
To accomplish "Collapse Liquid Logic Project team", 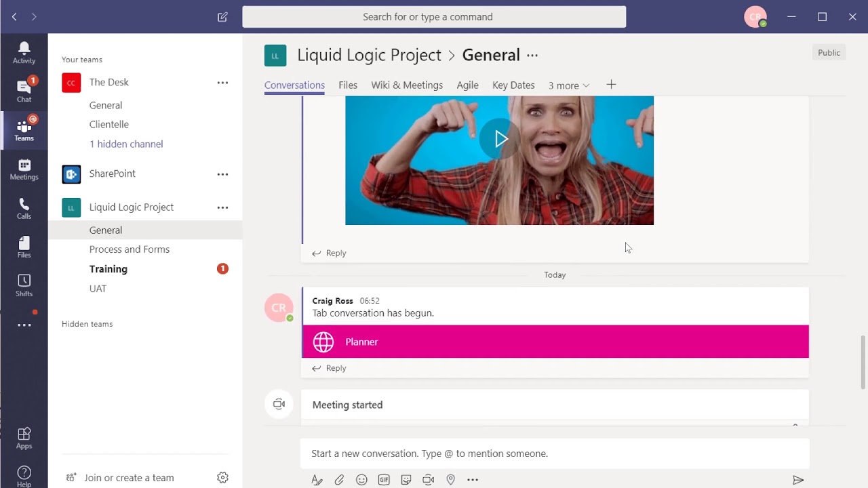I will [132, 207].
